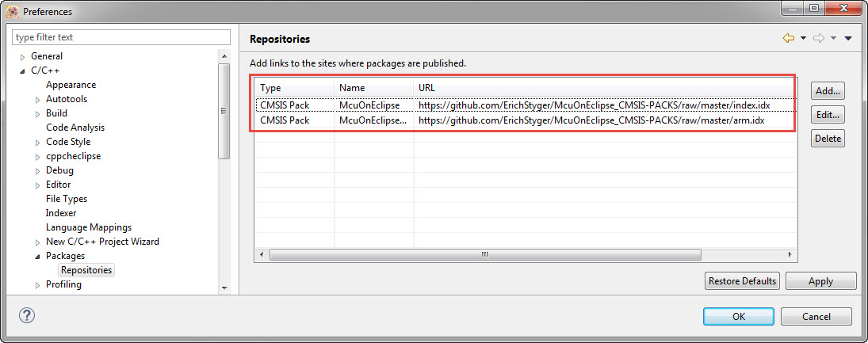Click the back navigation arrow icon
Viewport: 868px width, 343px height.
[x=788, y=38]
